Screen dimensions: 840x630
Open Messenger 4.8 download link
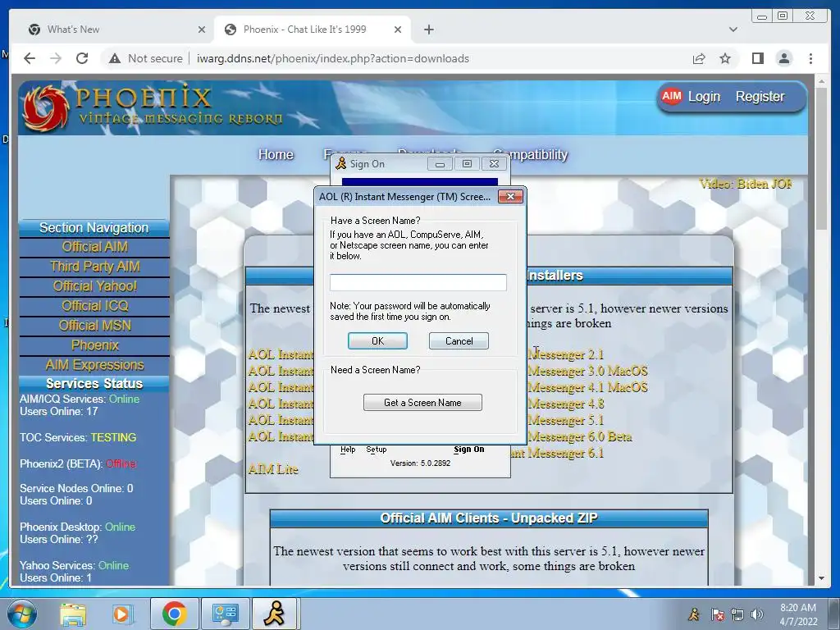tap(566, 404)
